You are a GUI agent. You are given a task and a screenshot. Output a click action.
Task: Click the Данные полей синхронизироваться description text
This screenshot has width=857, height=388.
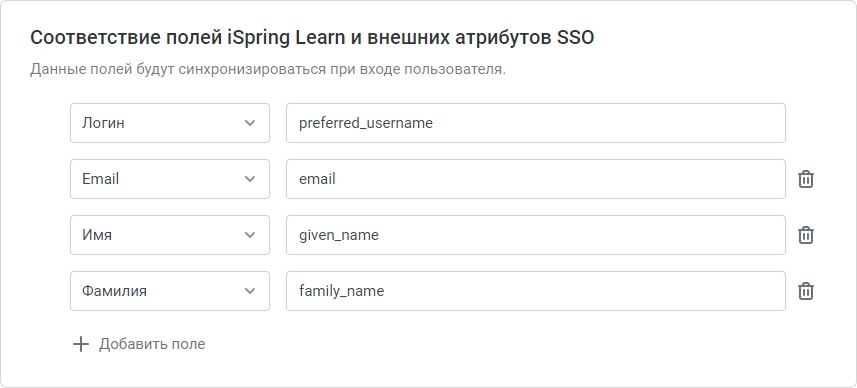(x=268, y=70)
